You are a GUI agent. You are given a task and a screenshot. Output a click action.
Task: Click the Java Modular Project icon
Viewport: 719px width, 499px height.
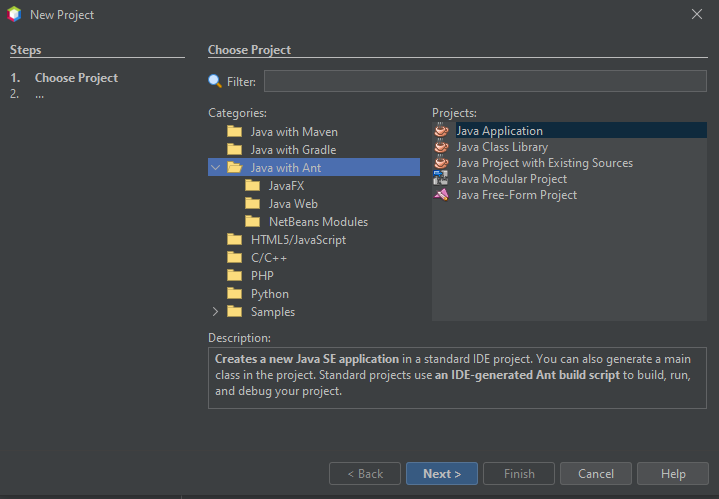tap(442, 179)
